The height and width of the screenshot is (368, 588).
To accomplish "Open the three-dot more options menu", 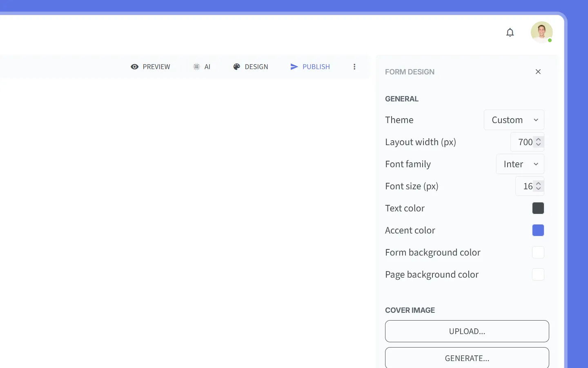I will coord(354,67).
